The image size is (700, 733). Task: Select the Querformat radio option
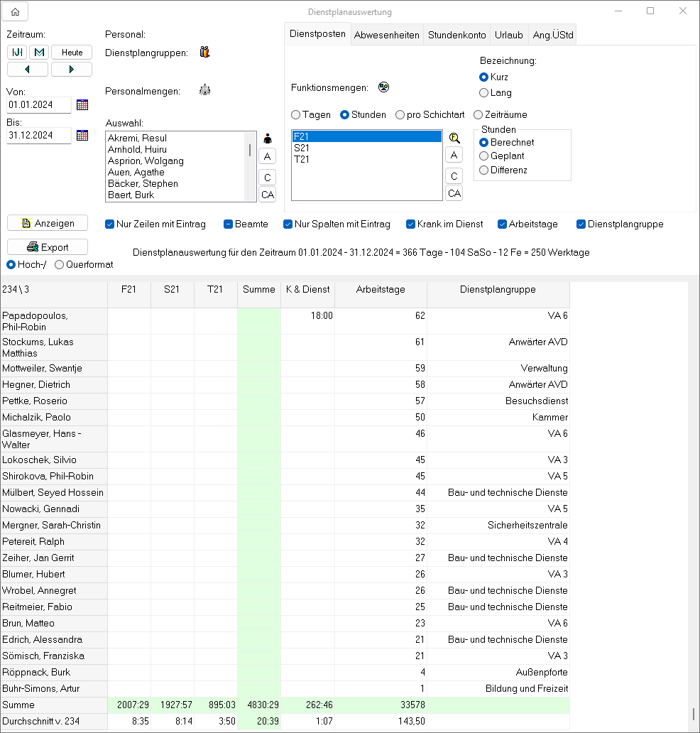click(60, 264)
